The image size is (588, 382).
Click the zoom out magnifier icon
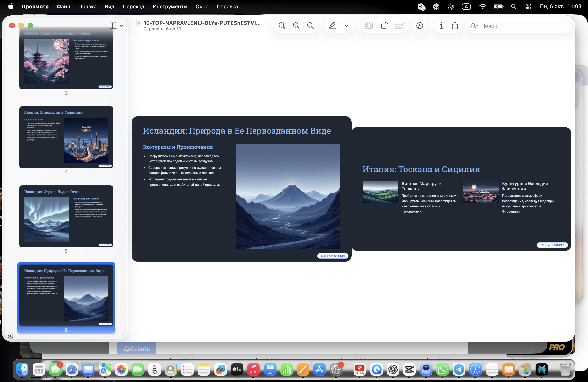[282, 26]
